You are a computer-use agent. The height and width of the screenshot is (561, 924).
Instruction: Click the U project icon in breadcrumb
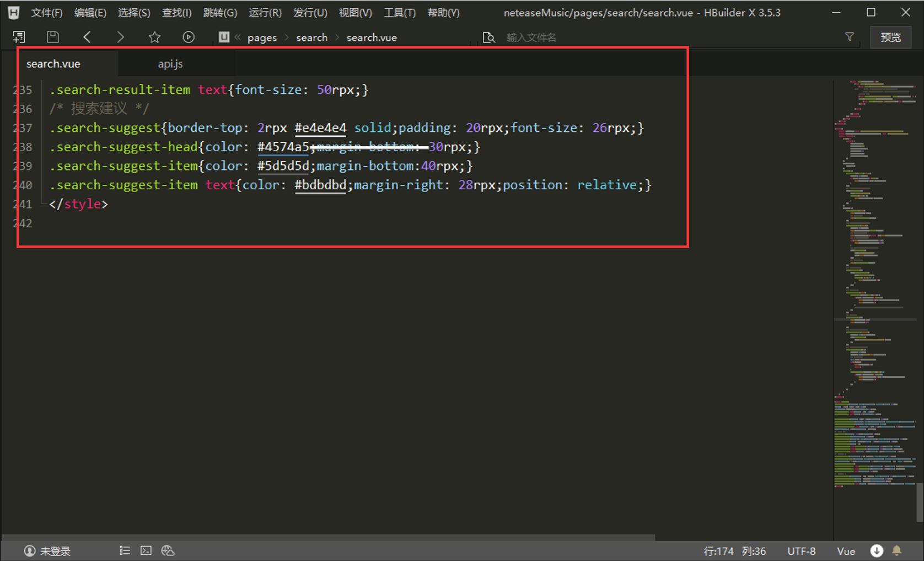(x=224, y=37)
